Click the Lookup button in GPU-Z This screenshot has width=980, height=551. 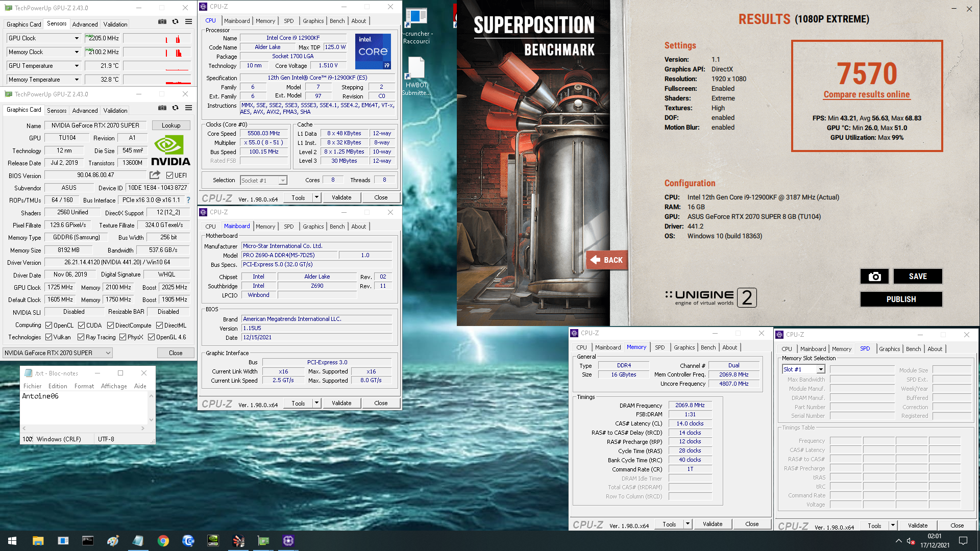pyautogui.click(x=171, y=126)
